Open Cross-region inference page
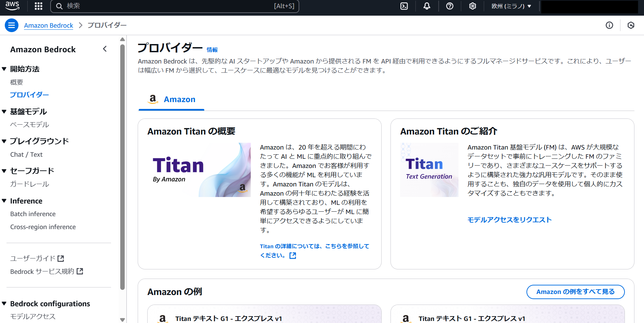 point(43,227)
